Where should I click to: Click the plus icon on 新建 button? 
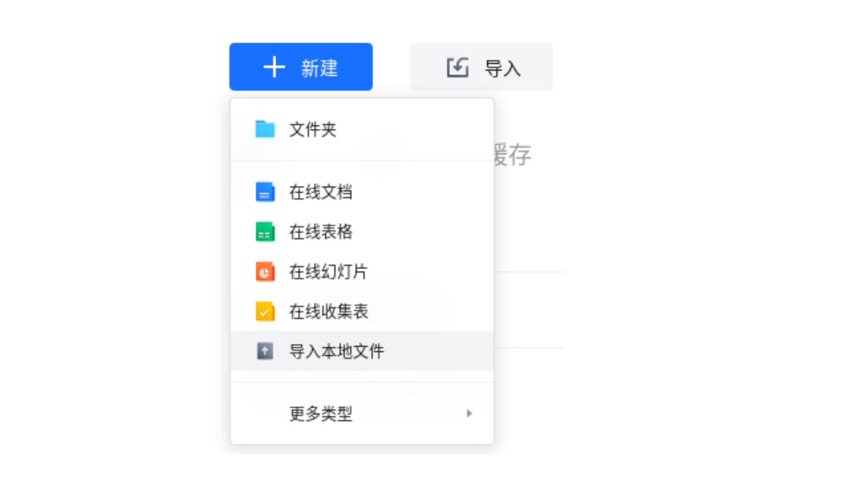274,67
